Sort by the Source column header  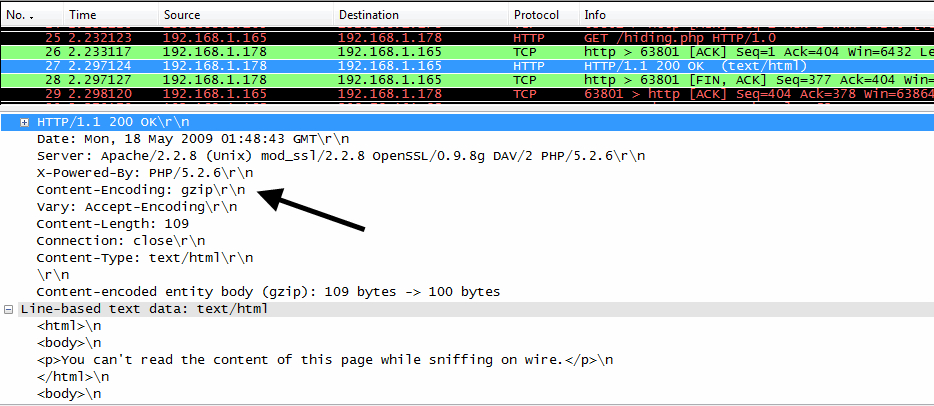pos(246,15)
